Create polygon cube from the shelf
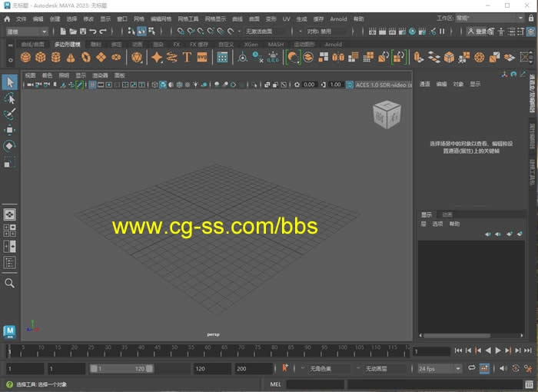Image resolution: width=538 pixels, height=392 pixels. 41,58
